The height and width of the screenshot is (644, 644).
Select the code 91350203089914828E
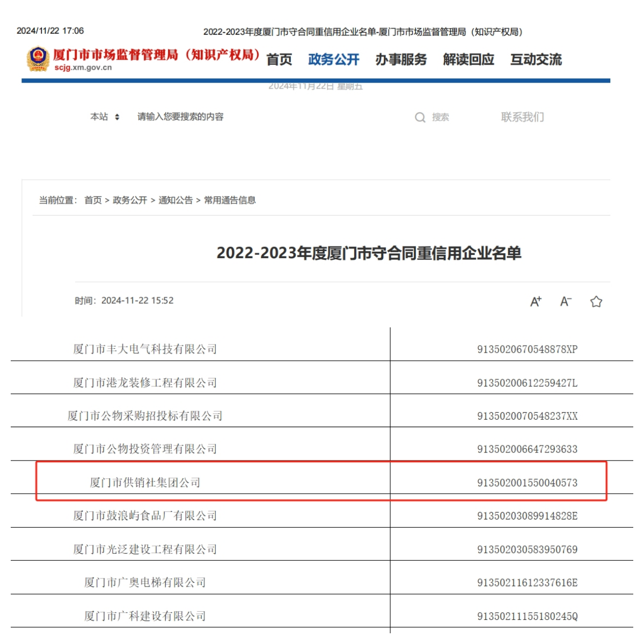528,516
